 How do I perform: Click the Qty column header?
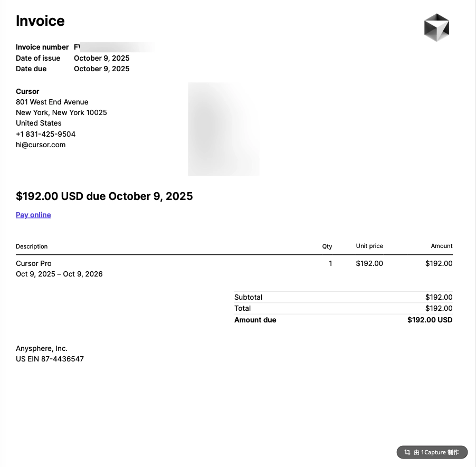coord(327,246)
